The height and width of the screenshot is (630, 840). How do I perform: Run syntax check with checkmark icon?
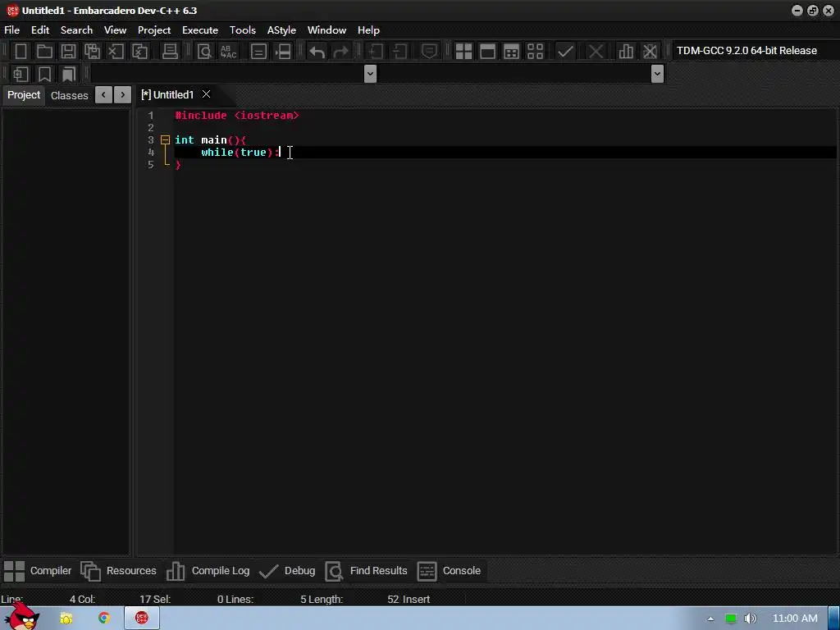(x=565, y=52)
